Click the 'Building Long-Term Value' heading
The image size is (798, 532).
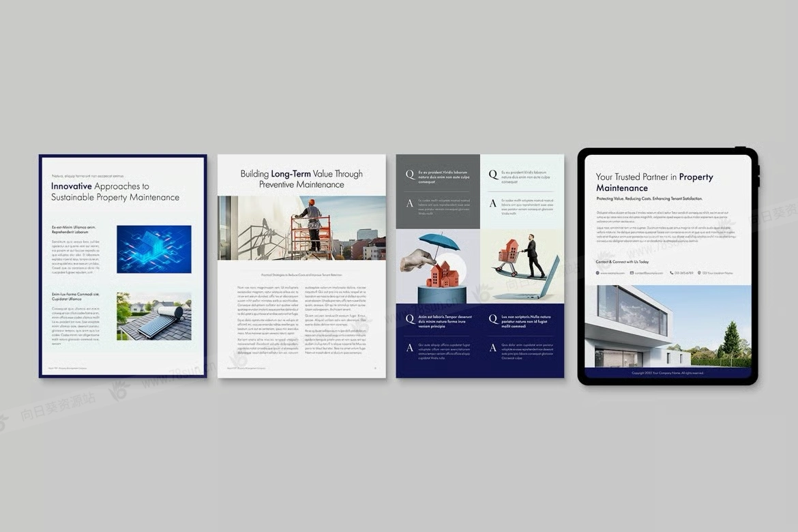point(301,179)
